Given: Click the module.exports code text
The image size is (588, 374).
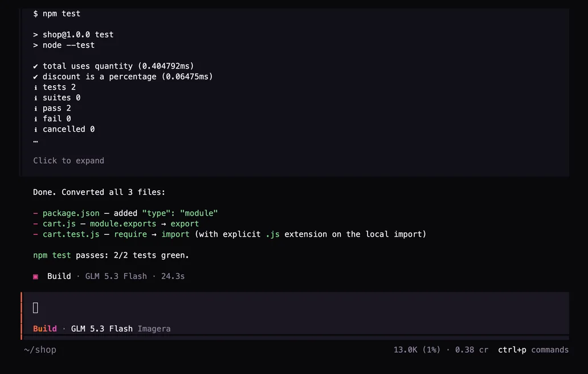Looking at the screenshot, I should coord(123,223).
